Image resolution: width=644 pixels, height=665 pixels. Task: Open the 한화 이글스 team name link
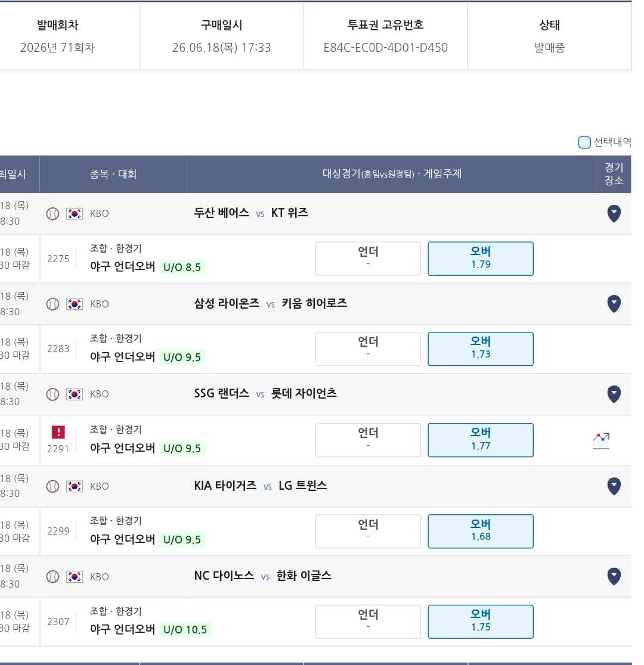click(x=304, y=576)
